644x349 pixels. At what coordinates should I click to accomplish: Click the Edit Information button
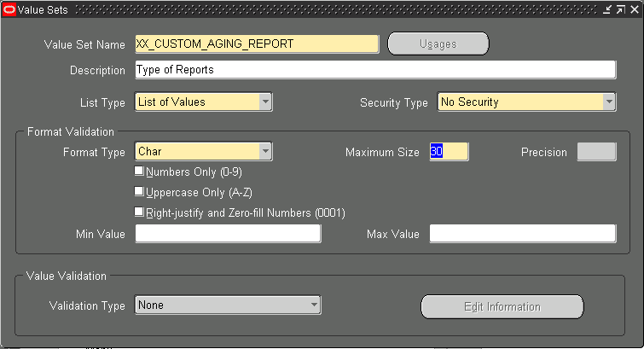point(502,306)
